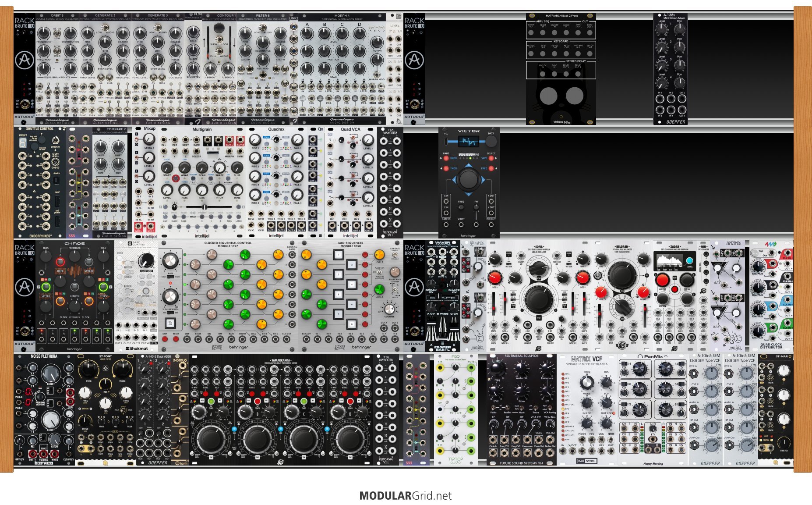The width and height of the screenshot is (812, 505).
Task: Click the blue waveform display on Victor
Action: coord(469,142)
